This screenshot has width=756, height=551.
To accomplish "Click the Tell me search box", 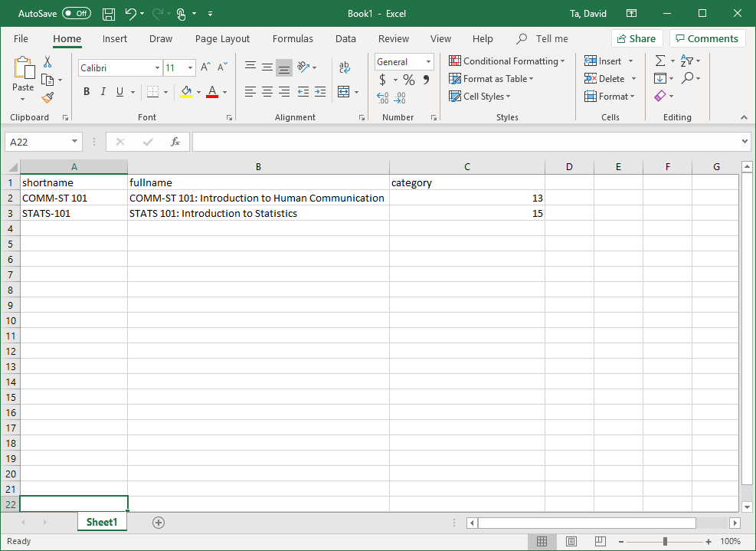I will click(543, 38).
